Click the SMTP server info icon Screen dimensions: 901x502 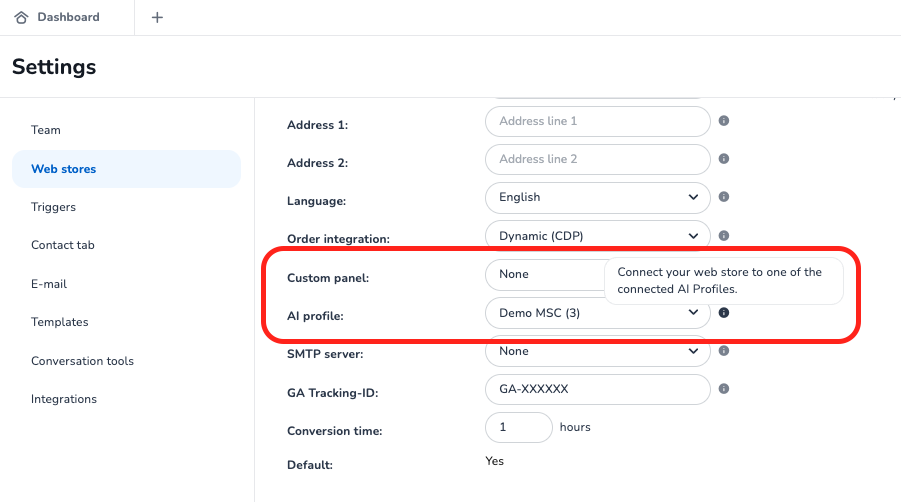coord(724,351)
